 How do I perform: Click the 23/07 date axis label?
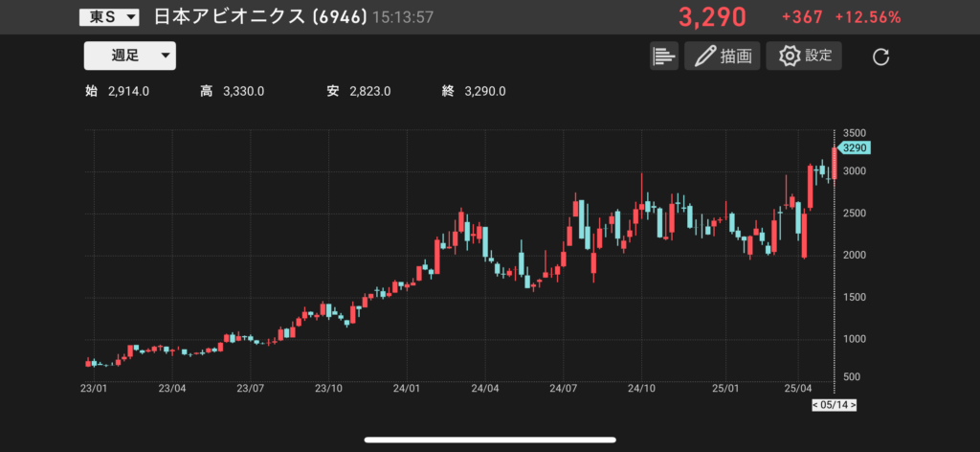pos(250,388)
